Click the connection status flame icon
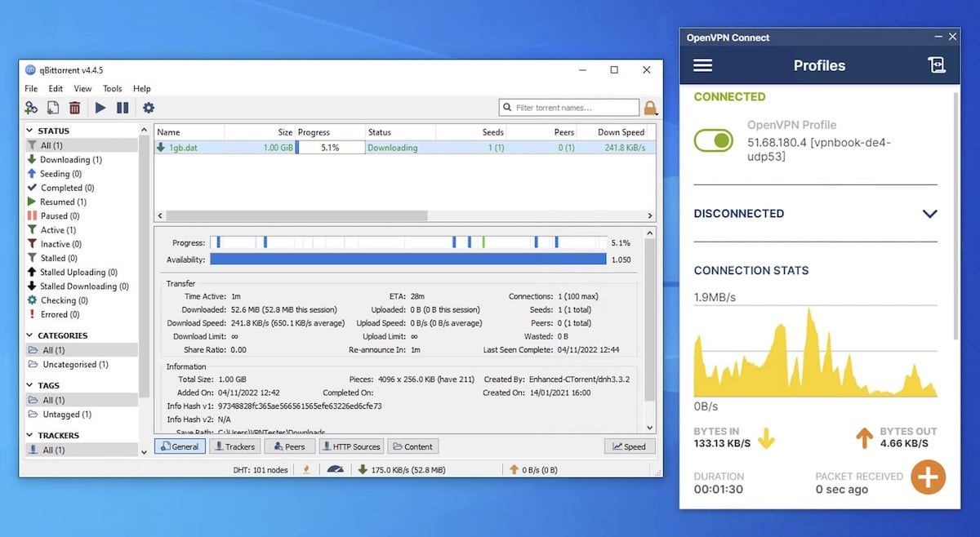This screenshot has width=980, height=537. (307, 469)
